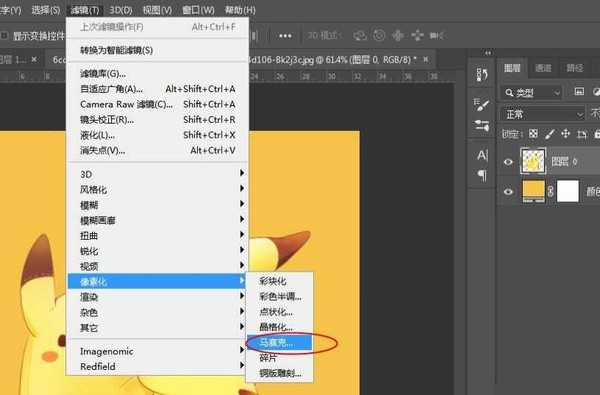Open the Brush settings panel icon
Viewport: 600px width, 395px height.
tap(481, 104)
